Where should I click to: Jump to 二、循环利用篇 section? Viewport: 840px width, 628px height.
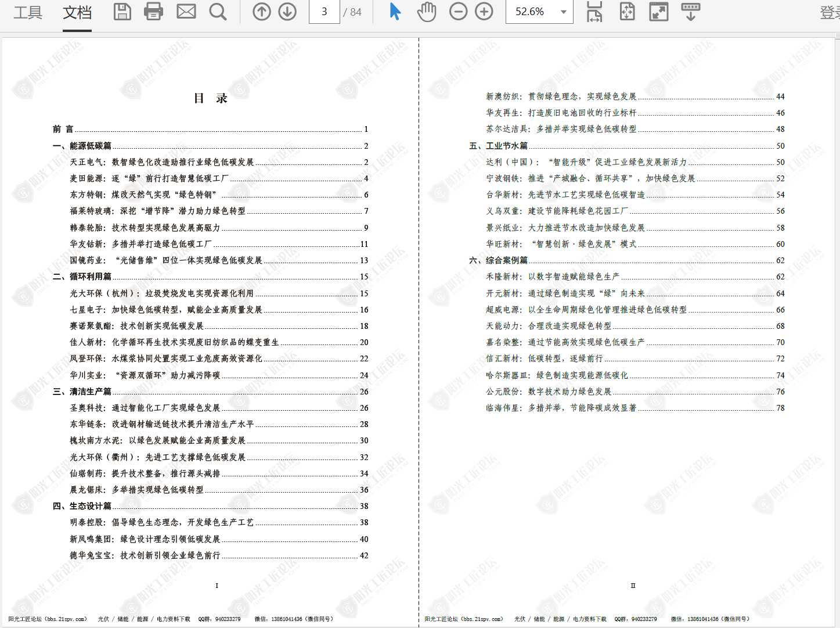point(210,277)
